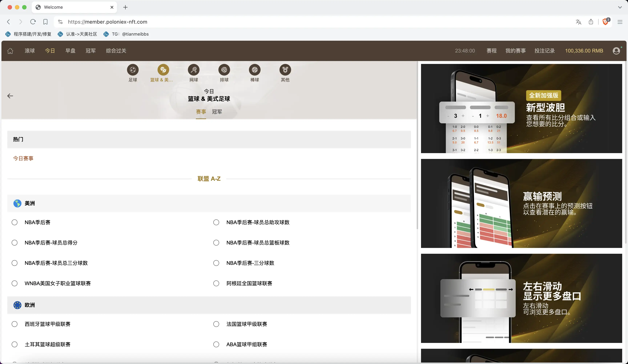Screen dimensions: 628x364
Task: Open the 冠军 navigation tab in top bar
Action: (90, 51)
